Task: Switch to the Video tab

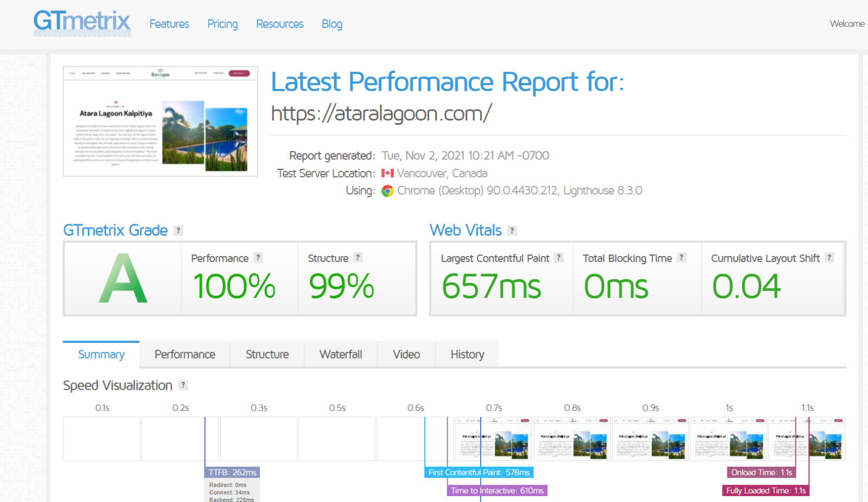Action: (406, 354)
